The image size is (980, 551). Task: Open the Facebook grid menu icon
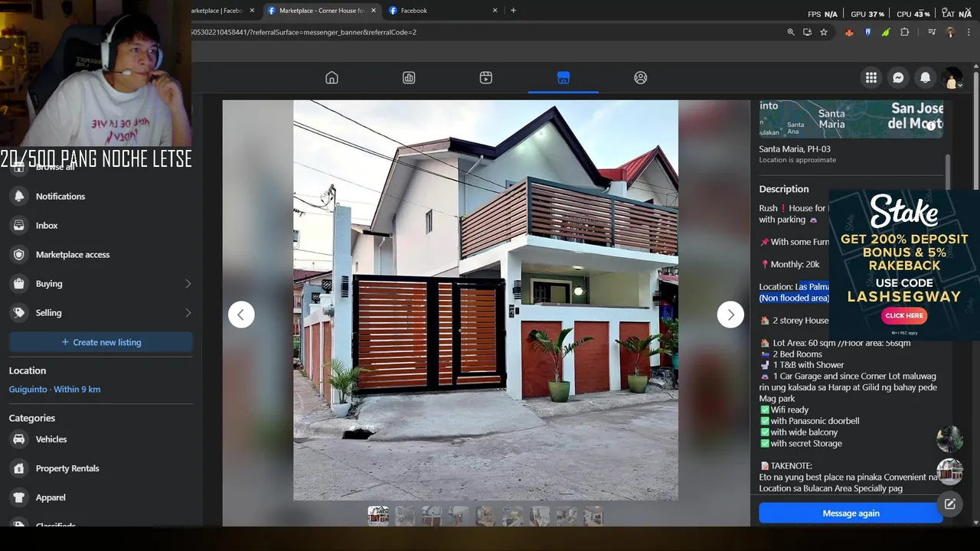click(871, 77)
